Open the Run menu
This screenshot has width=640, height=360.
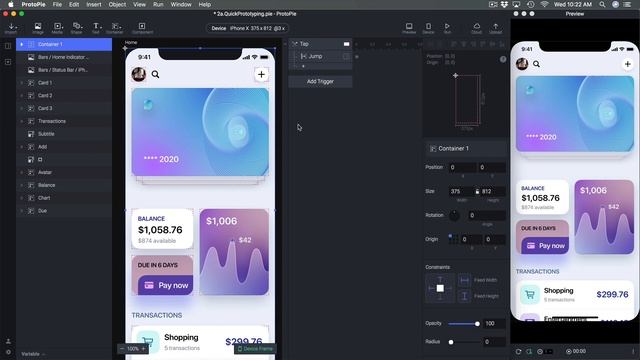click(158, 4)
